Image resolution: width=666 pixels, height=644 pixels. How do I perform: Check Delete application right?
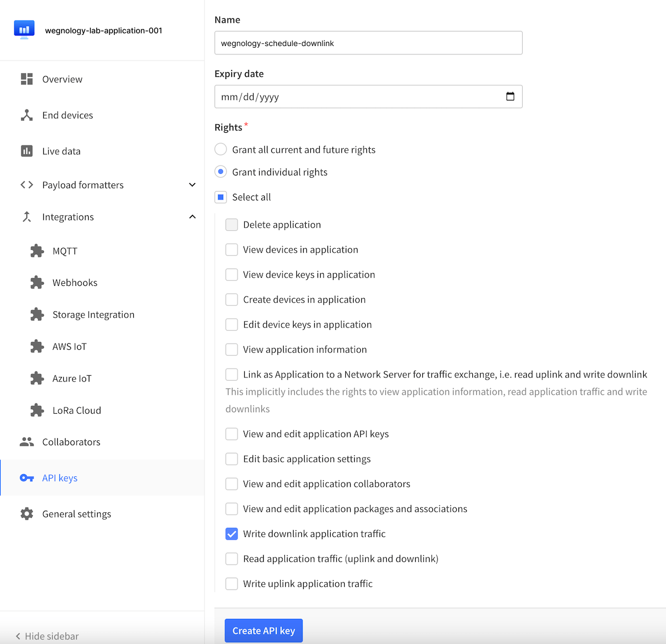(x=231, y=224)
